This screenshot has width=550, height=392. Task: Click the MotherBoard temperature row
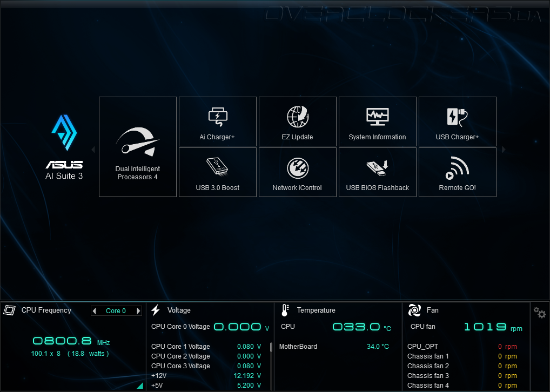click(334, 347)
